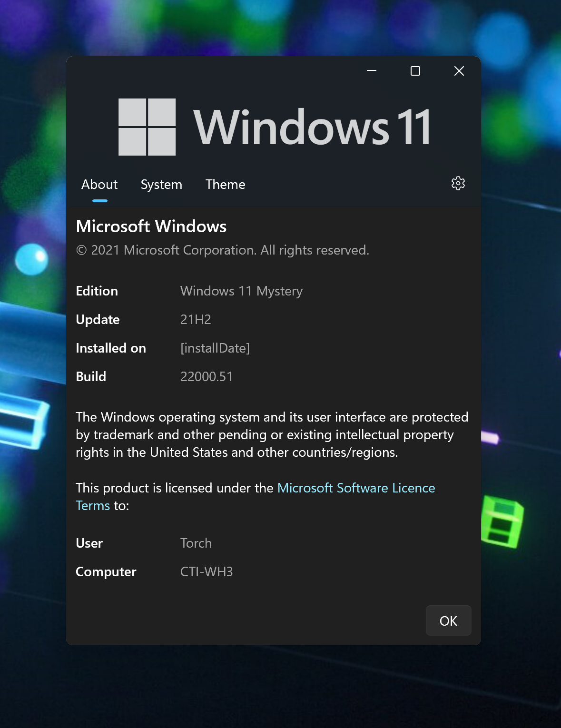Screen dimensions: 561x728
Task: Select the '21H2' update value
Action: [x=196, y=319]
